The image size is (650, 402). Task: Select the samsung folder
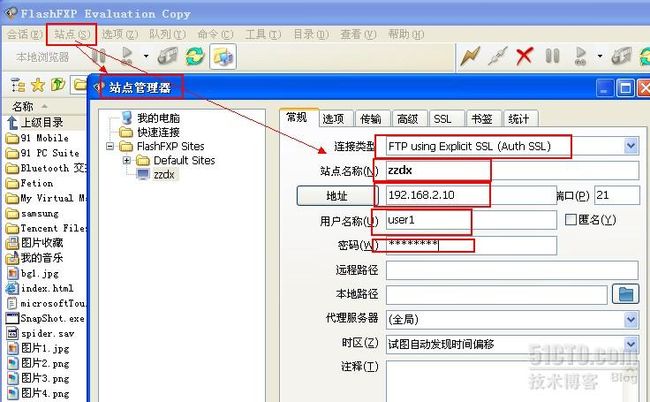39,213
